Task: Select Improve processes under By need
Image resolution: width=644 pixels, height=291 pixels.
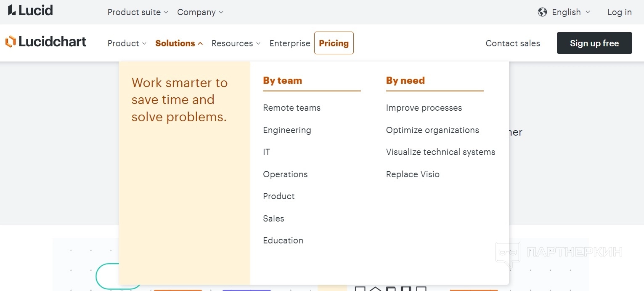Action: pyautogui.click(x=424, y=108)
